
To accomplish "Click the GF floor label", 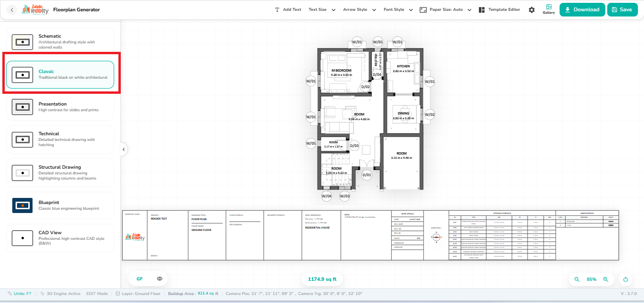I will pos(140,279).
